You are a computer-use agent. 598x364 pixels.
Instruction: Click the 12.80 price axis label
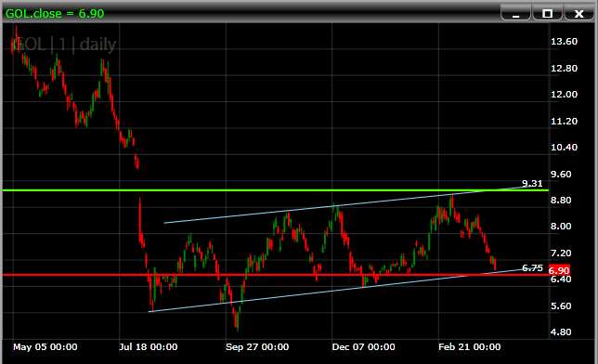coord(564,69)
